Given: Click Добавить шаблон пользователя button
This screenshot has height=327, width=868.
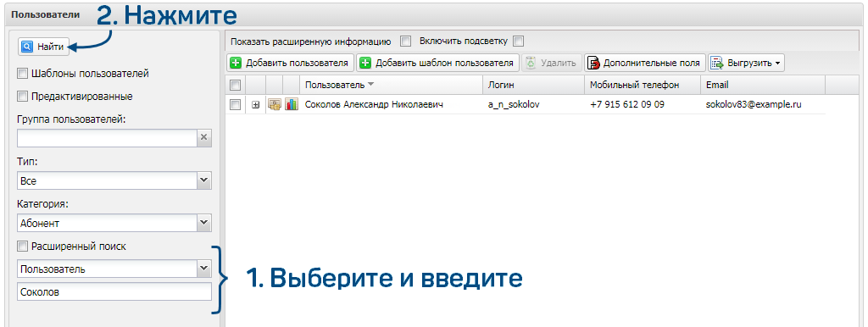Looking at the screenshot, I should coord(438,63).
